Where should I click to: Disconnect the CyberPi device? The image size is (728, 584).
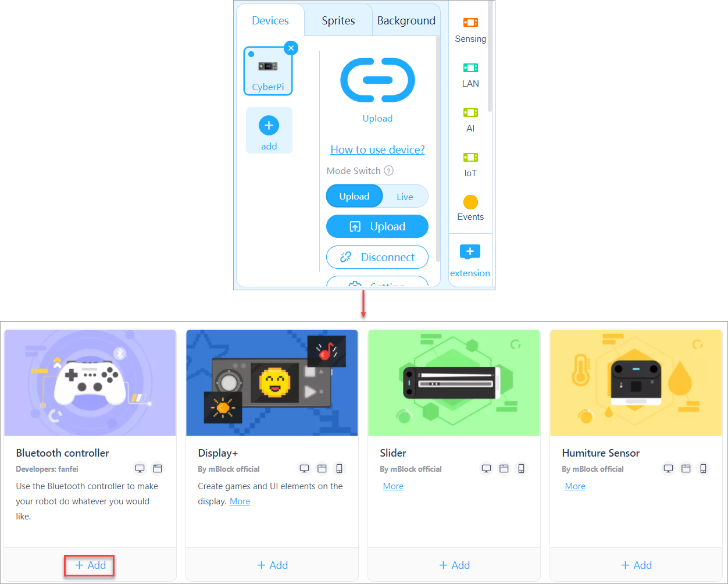[377, 257]
